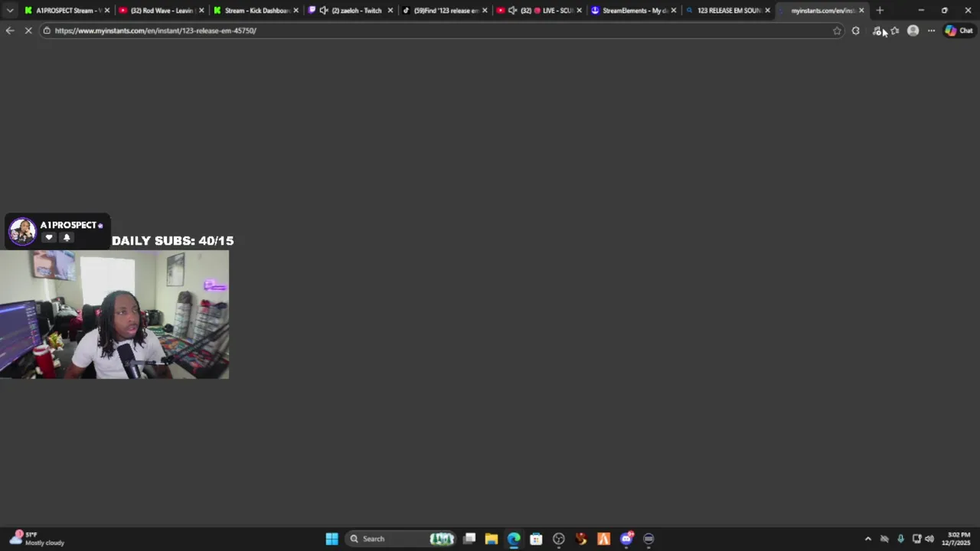Open the weather widget showing Mostly cloudy
Image resolution: width=980 pixels, height=551 pixels.
38,539
